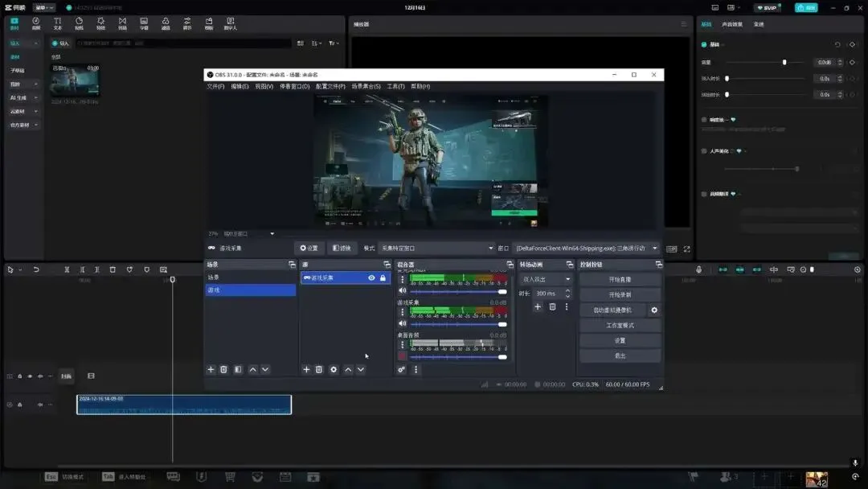The height and width of the screenshot is (489, 868).
Task: Expand the 导入 section in CapCut sidebar
Action: (24, 43)
